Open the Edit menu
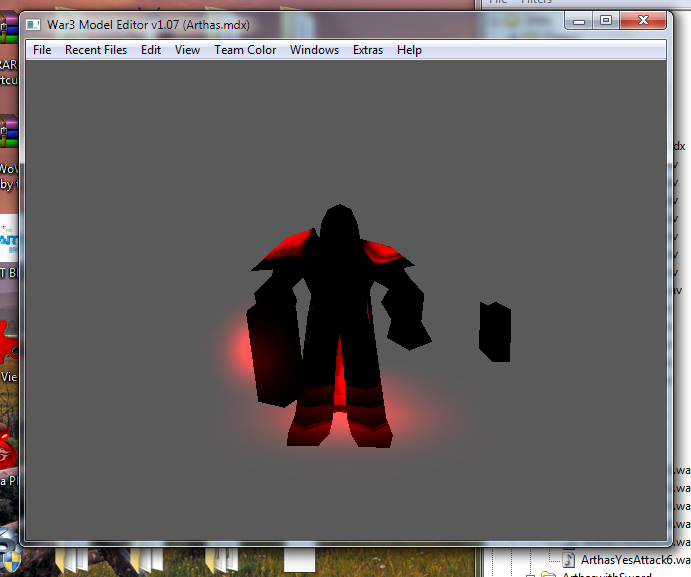Viewport: 691px width, 577px height. pyautogui.click(x=151, y=50)
